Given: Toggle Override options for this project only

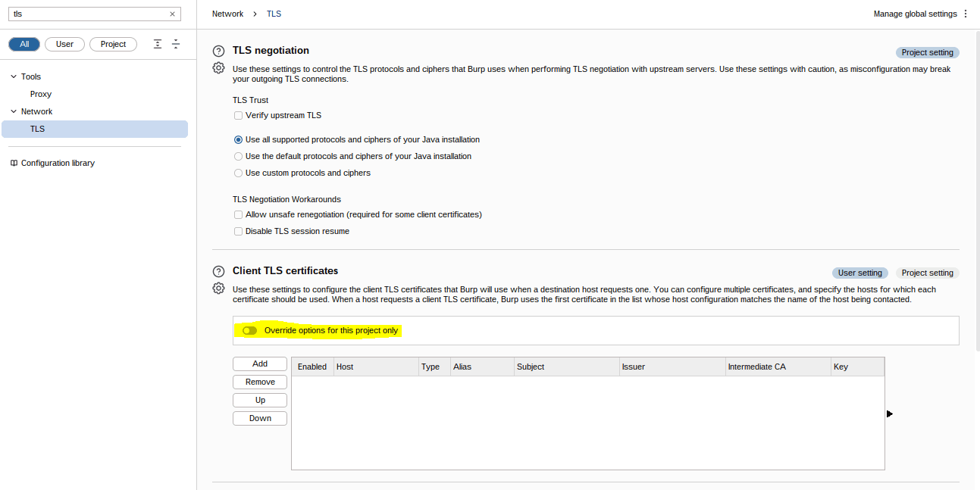Looking at the screenshot, I should 250,330.
